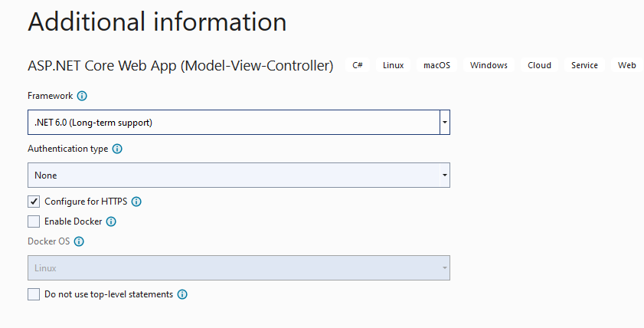This screenshot has height=328, width=644.
Task: Click the macOS tag label
Action: [x=436, y=66]
